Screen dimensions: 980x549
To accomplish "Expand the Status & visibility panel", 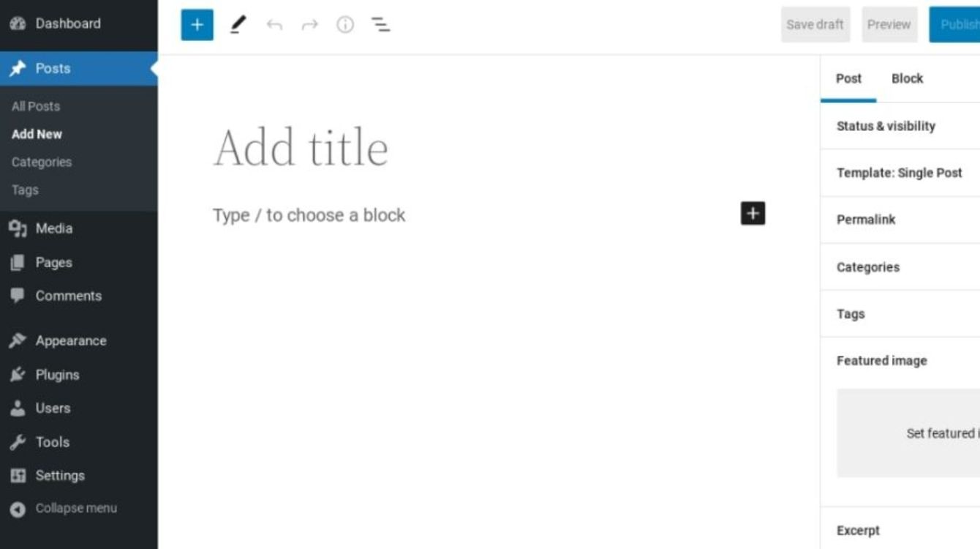I will (x=900, y=126).
